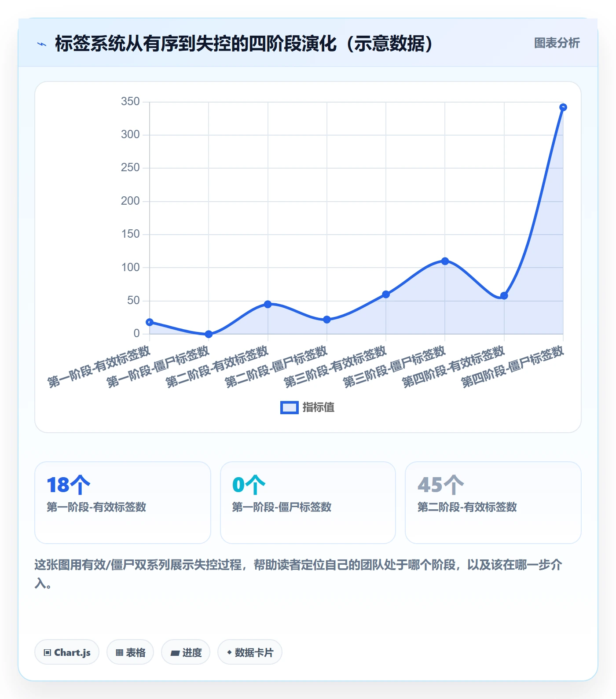Click the data point for 第三阶段-有效标签数
Viewport: 616px width, 699px height.
pyautogui.click(x=386, y=294)
